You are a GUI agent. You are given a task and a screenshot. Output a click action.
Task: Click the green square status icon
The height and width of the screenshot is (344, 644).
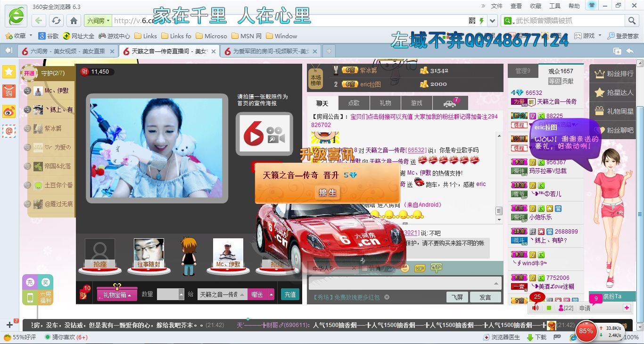(x=549, y=308)
